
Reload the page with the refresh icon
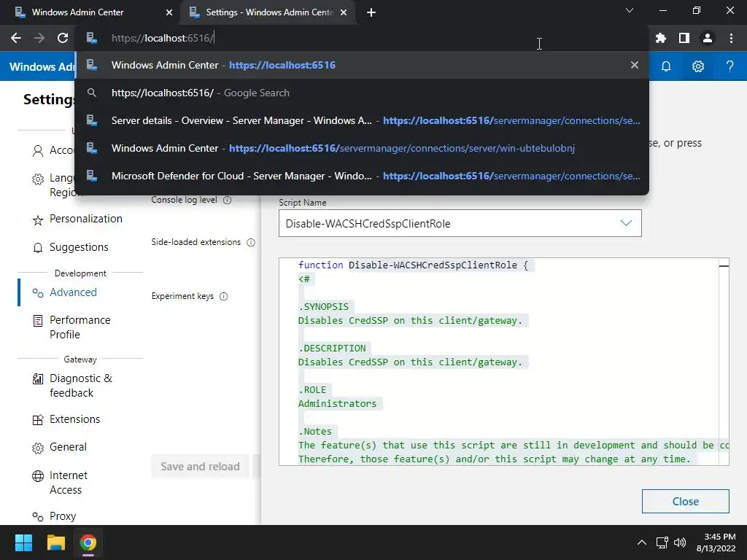63,38
